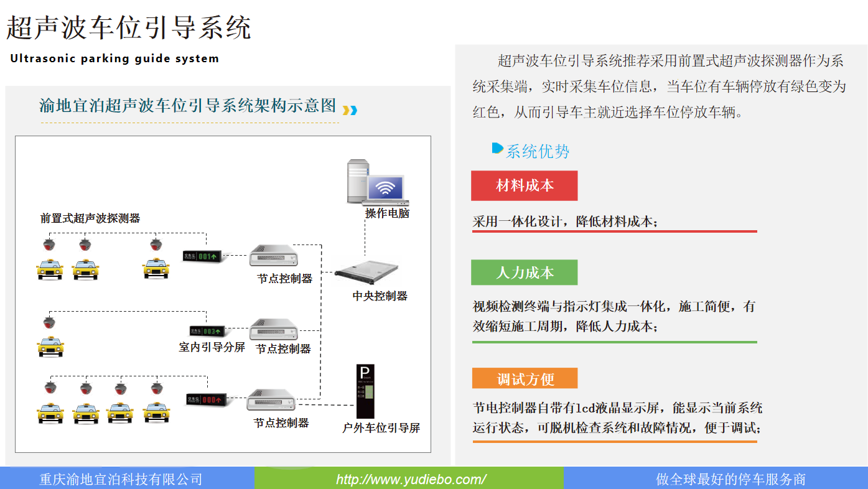Select the single taxi in the middle row
This screenshot has width=868, height=489.
(x=50, y=346)
